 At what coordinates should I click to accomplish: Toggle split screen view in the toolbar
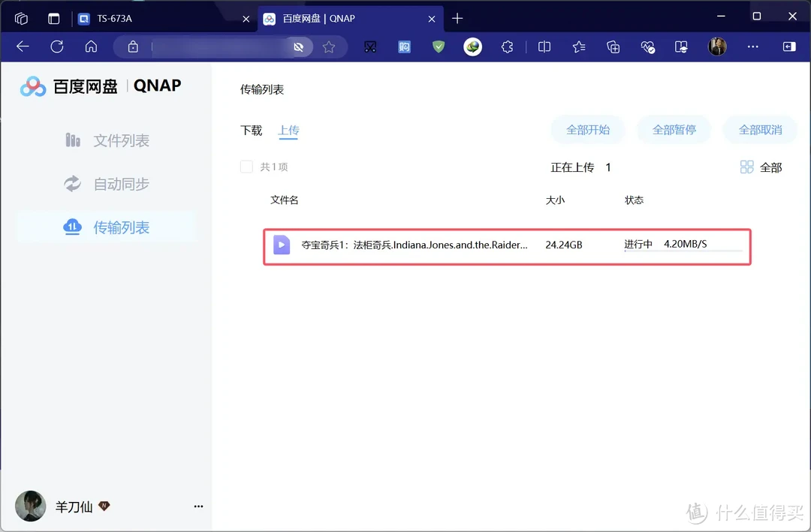(544, 47)
